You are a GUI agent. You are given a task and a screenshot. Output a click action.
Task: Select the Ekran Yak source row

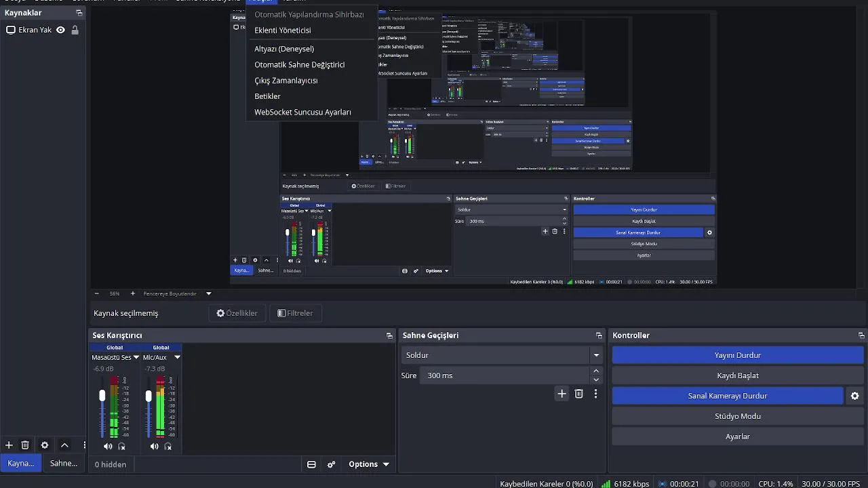pyautogui.click(x=43, y=30)
